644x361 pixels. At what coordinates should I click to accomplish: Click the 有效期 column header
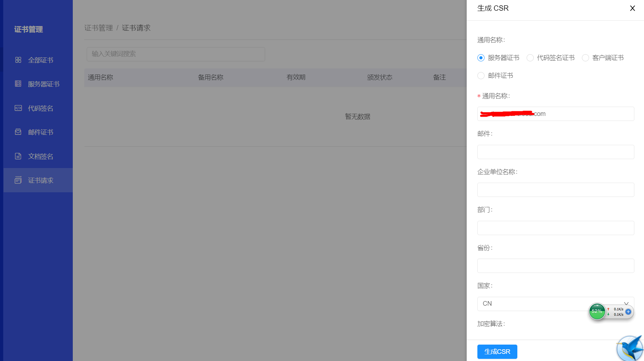296,77
